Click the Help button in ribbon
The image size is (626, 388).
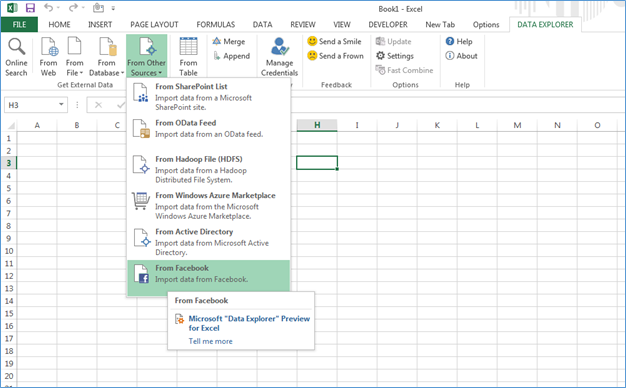click(459, 41)
